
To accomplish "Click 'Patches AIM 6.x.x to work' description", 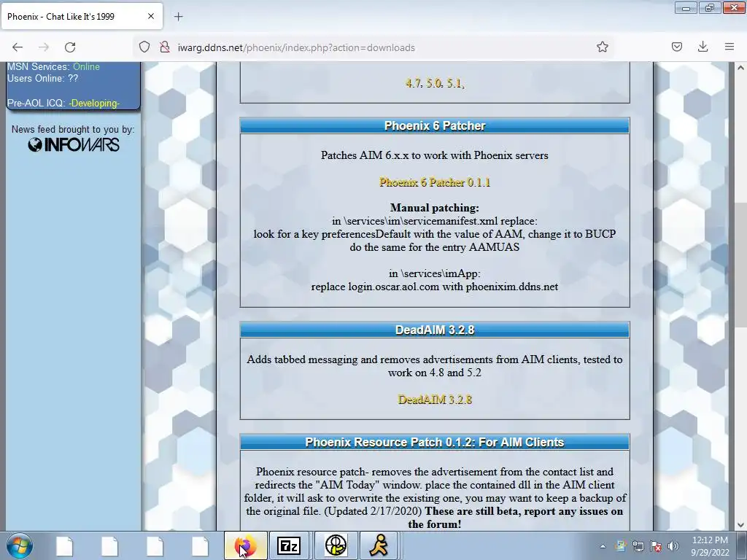I will [x=435, y=155].
